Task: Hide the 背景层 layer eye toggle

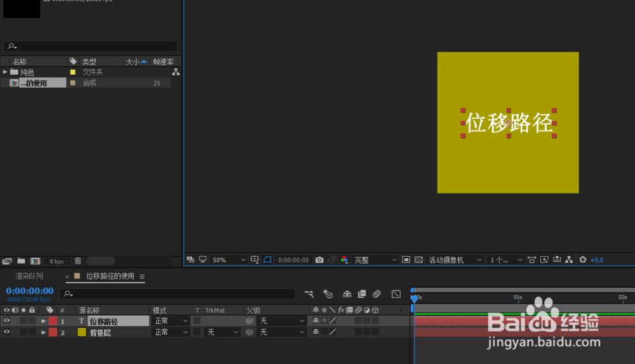Action: (x=6, y=332)
